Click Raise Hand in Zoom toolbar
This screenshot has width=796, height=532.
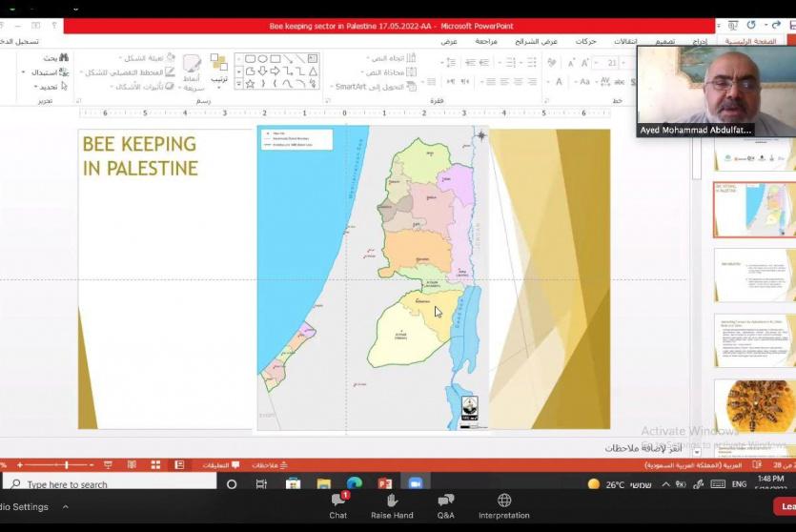point(392,505)
